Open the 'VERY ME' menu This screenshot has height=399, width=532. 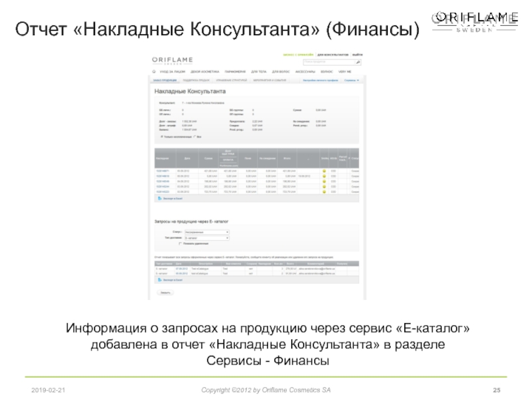344,72
